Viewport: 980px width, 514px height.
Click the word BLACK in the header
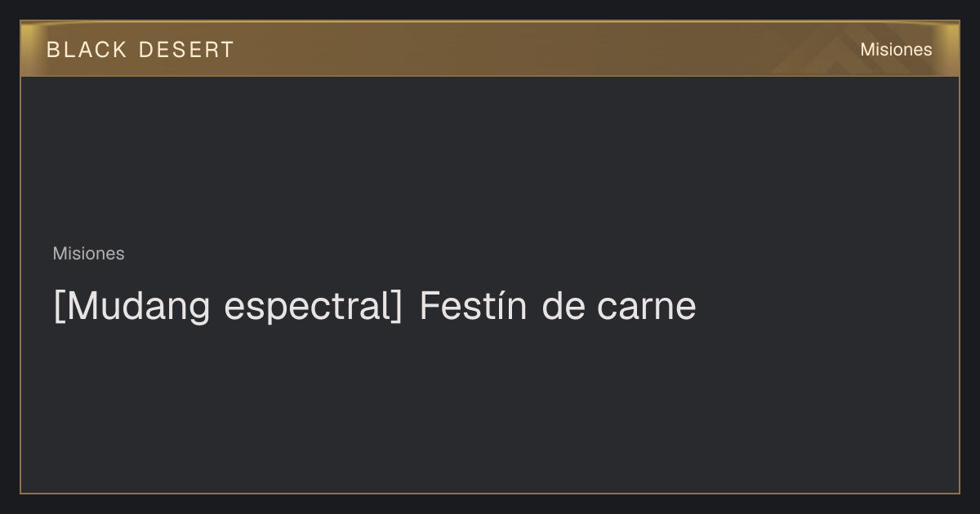click(87, 50)
